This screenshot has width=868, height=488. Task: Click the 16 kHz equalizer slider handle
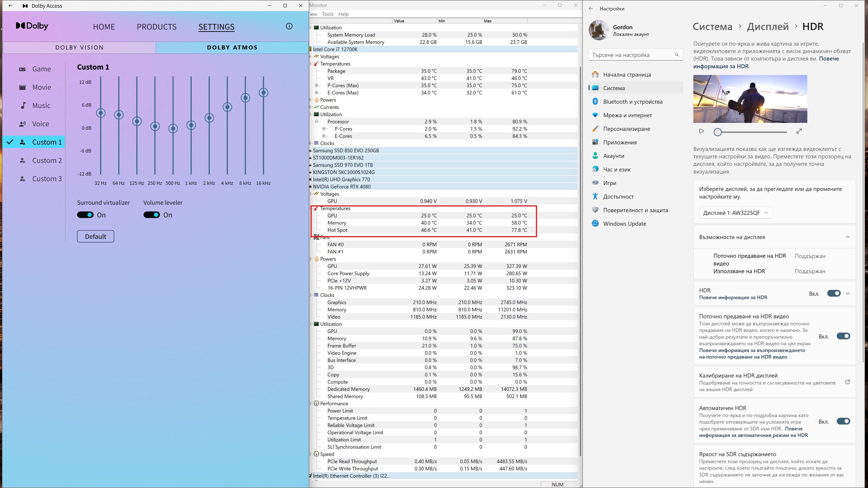point(264,93)
